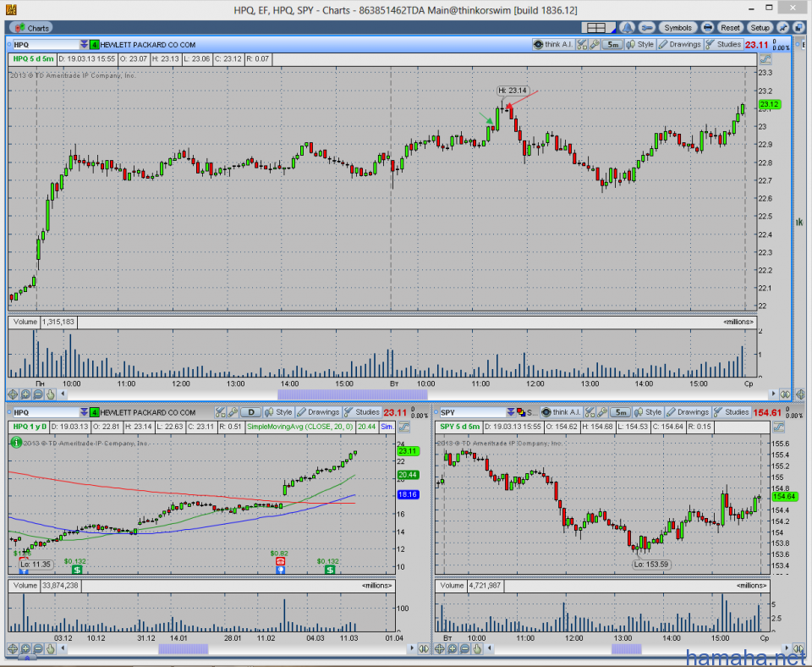This screenshot has height=667, width=812.
Task: Click left scroll arrow under top chart
Action: point(63,394)
